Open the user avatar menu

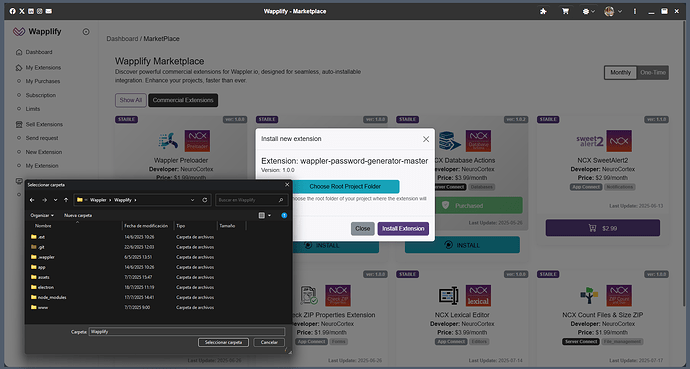613,11
